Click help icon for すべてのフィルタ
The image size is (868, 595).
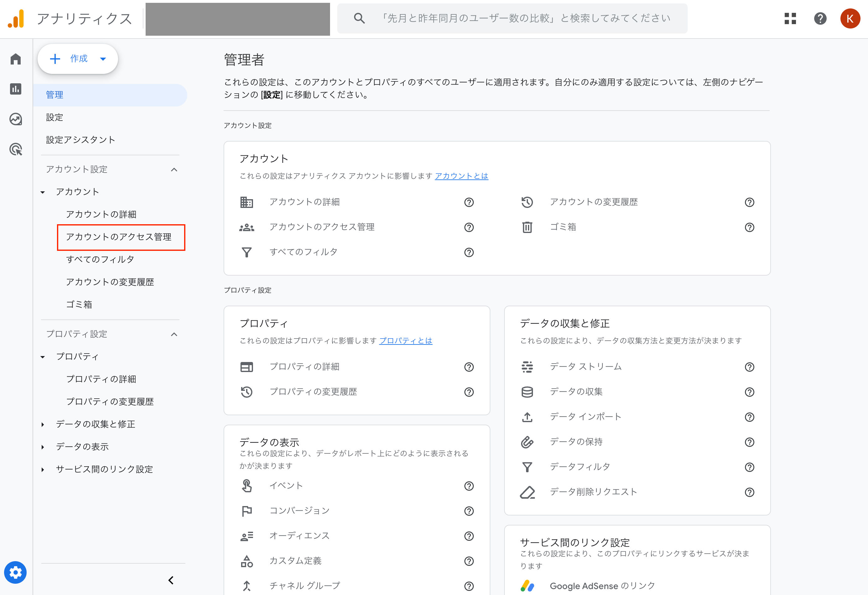469,252
